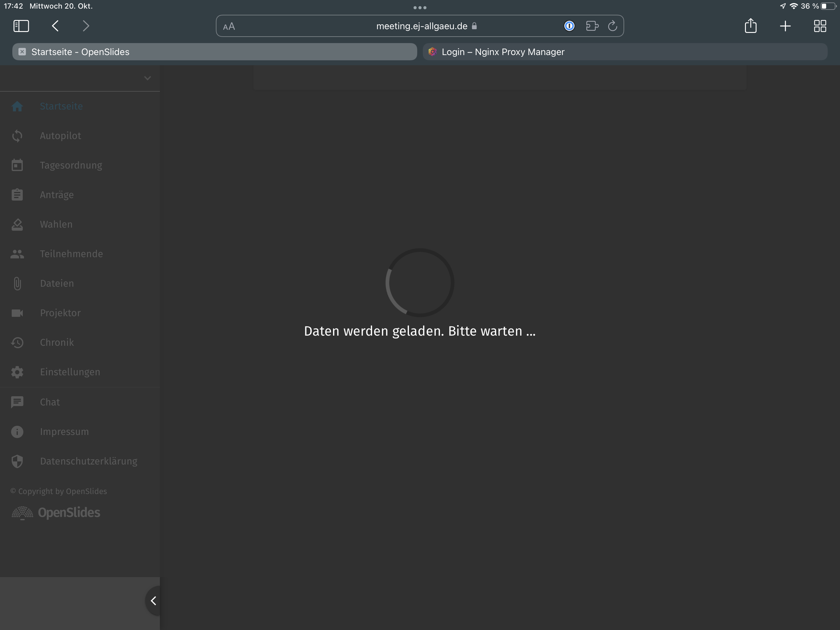Click the OpenSlides logo

56,512
